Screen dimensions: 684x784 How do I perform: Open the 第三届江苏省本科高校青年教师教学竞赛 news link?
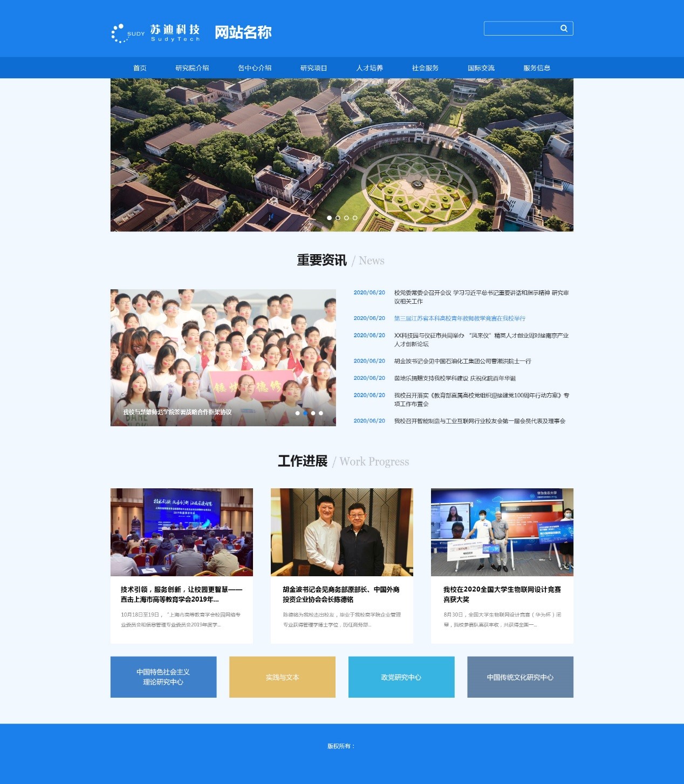460,318
